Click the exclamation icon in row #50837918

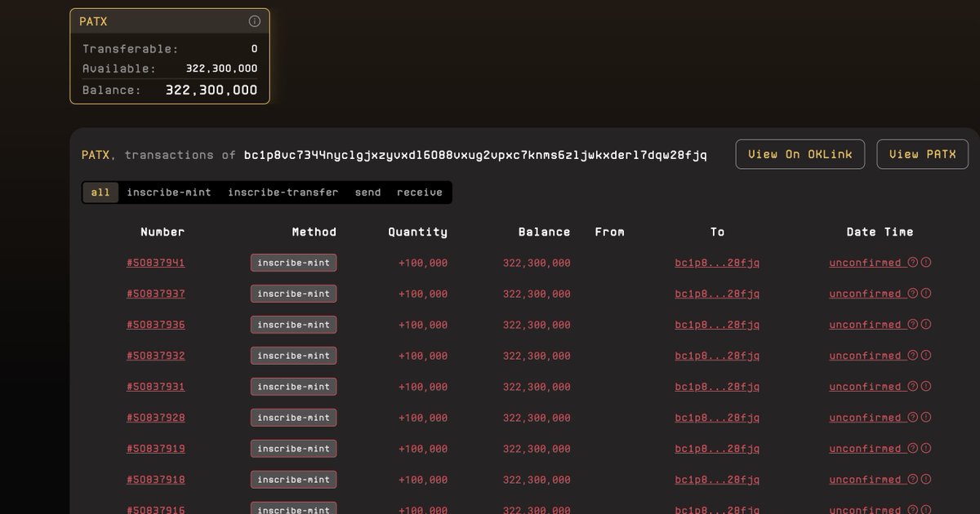coord(926,480)
